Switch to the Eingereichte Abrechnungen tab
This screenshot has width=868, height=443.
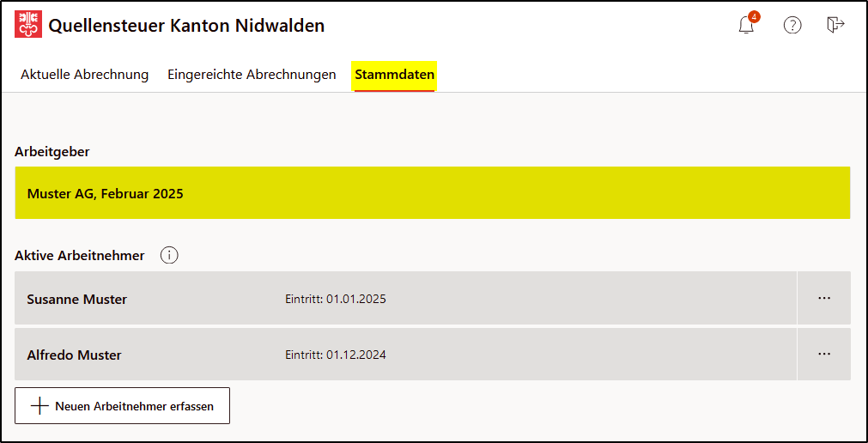[252, 75]
